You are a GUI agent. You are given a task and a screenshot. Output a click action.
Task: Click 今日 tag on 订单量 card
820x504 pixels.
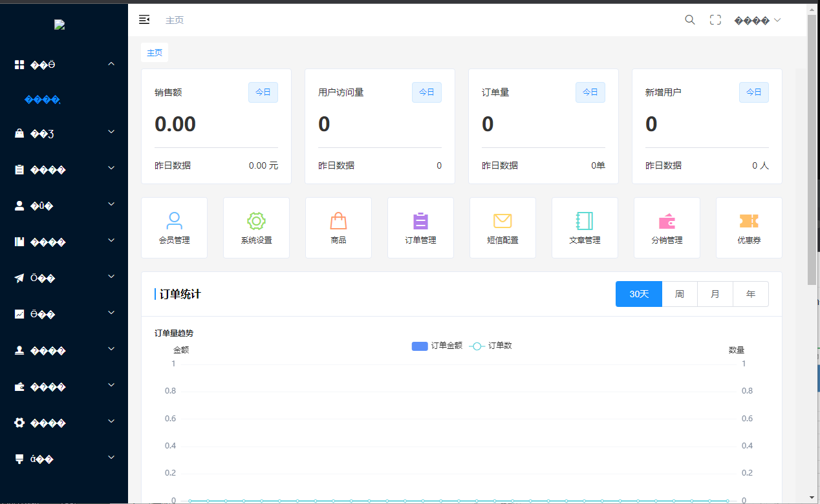click(x=590, y=92)
